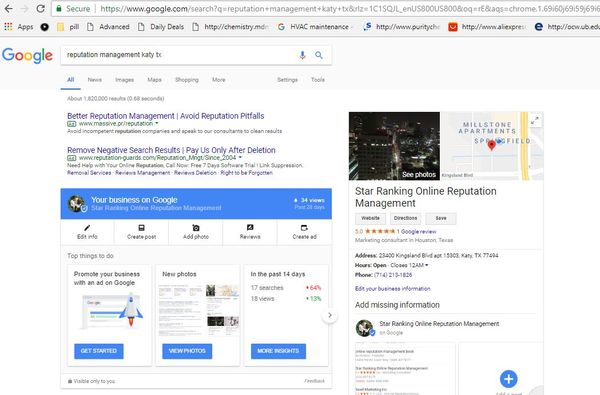Select the All results tab
The image size is (600, 395).
(70, 80)
